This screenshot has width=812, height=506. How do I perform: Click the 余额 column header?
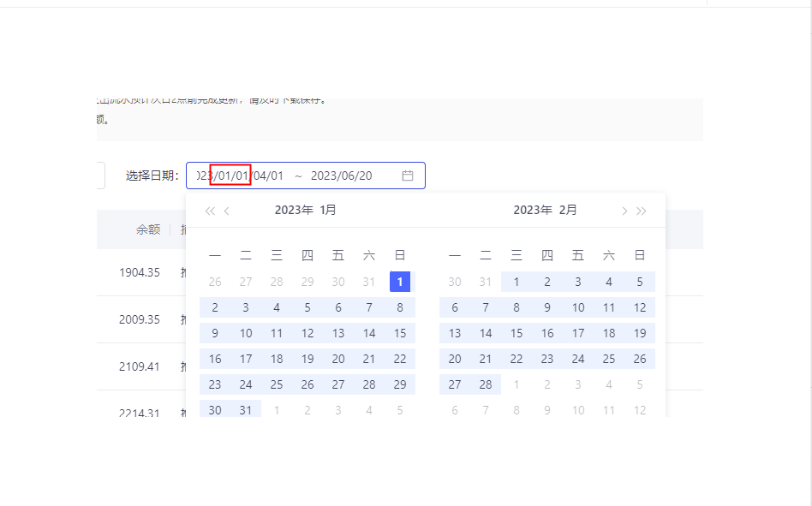pyautogui.click(x=147, y=229)
